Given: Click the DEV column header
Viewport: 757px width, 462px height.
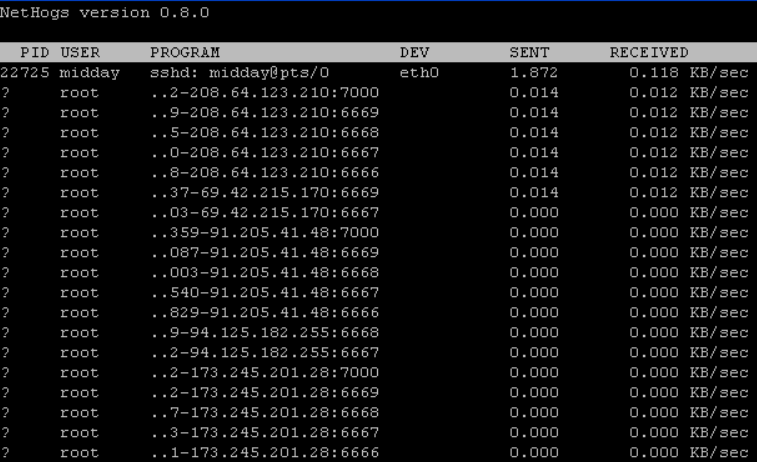Looking at the screenshot, I should tap(414, 52).
